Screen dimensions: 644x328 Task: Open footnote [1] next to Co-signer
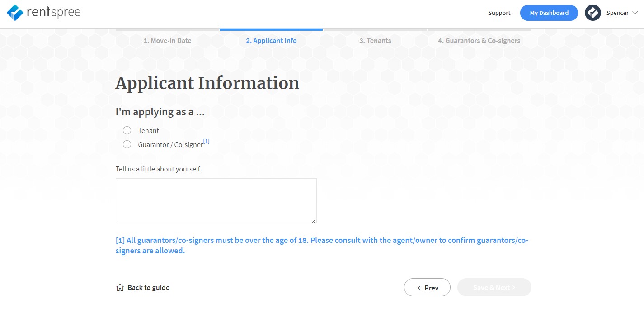tap(206, 141)
